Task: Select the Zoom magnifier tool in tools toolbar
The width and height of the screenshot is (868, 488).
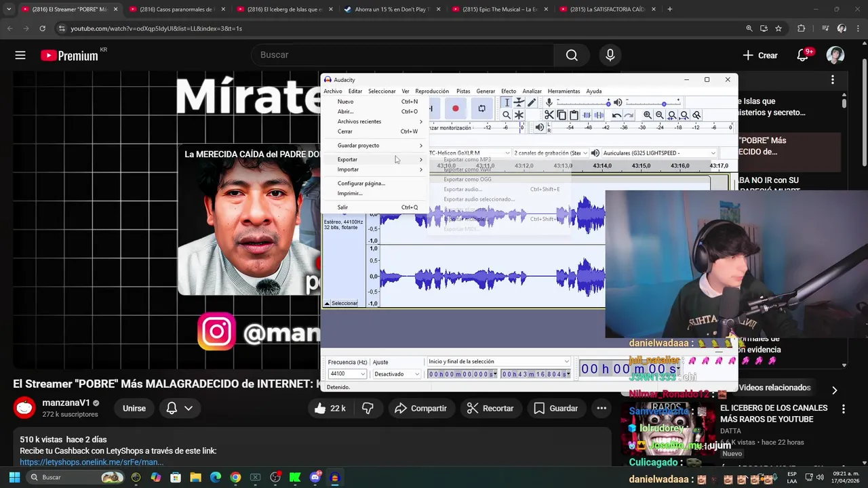Action: pos(507,115)
